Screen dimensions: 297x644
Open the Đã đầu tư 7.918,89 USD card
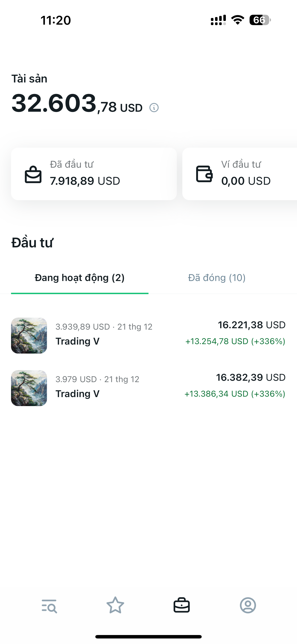click(94, 174)
